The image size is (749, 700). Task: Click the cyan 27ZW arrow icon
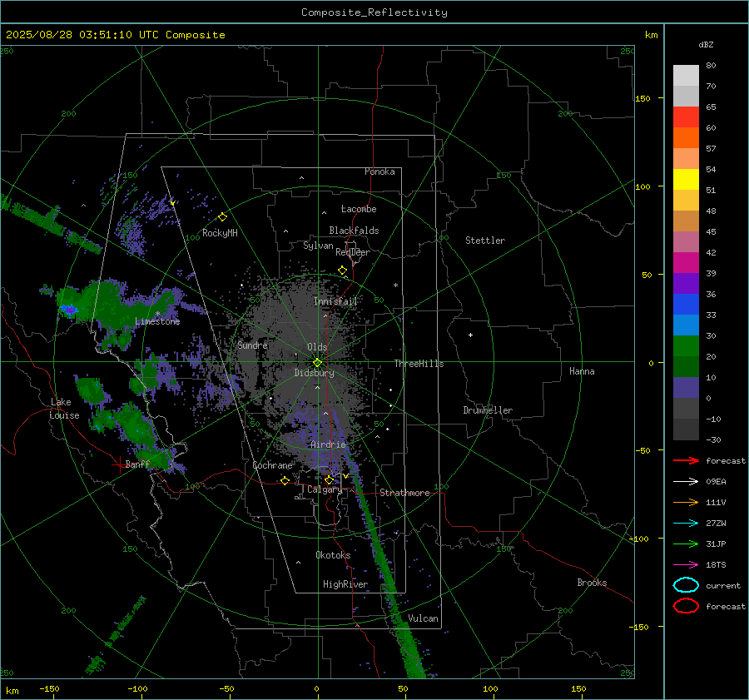(x=686, y=524)
